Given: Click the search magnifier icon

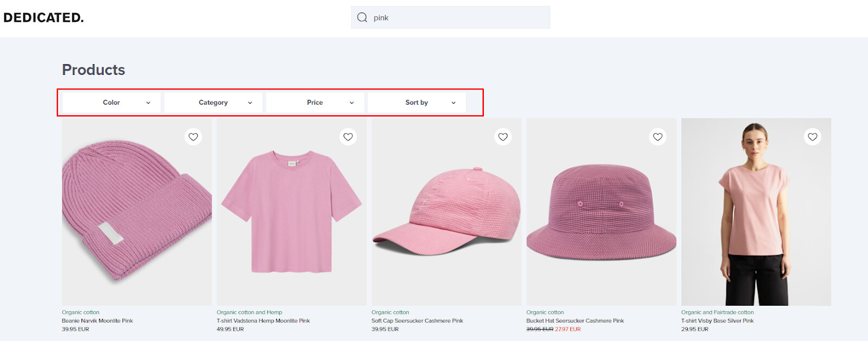Looking at the screenshot, I should pos(362,17).
